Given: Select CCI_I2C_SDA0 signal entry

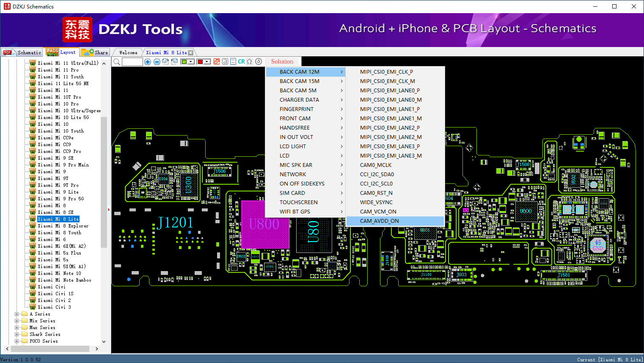Looking at the screenshot, I should click(x=395, y=175).
